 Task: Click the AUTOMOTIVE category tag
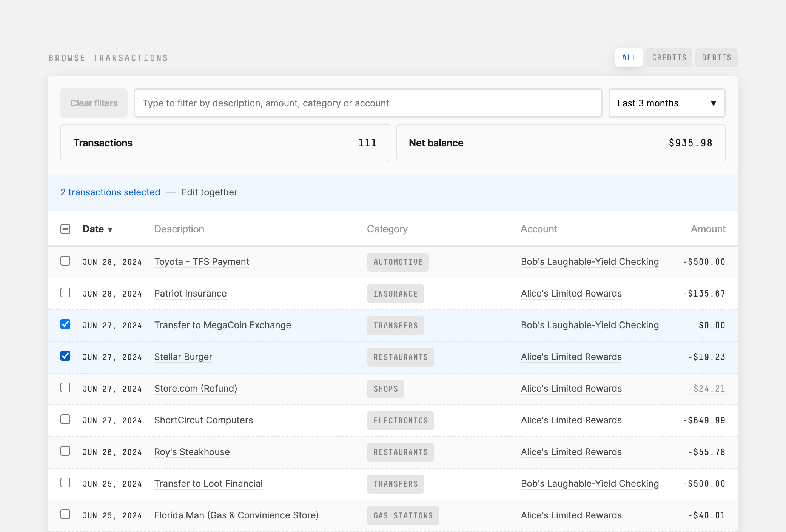click(x=398, y=262)
